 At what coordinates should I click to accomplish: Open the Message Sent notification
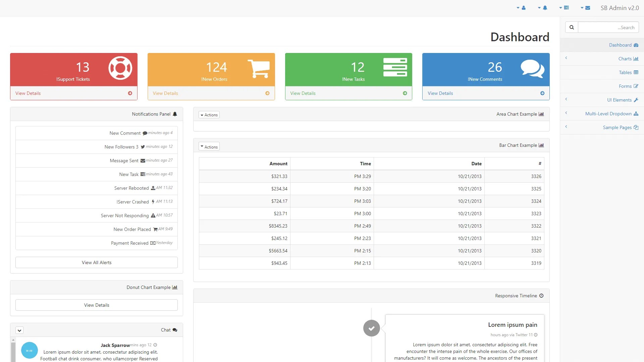pos(97,161)
